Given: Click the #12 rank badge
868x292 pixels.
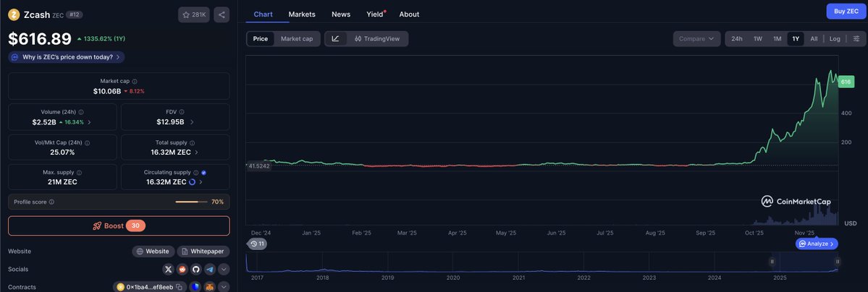Looking at the screenshot, I should tap(75, 15).
